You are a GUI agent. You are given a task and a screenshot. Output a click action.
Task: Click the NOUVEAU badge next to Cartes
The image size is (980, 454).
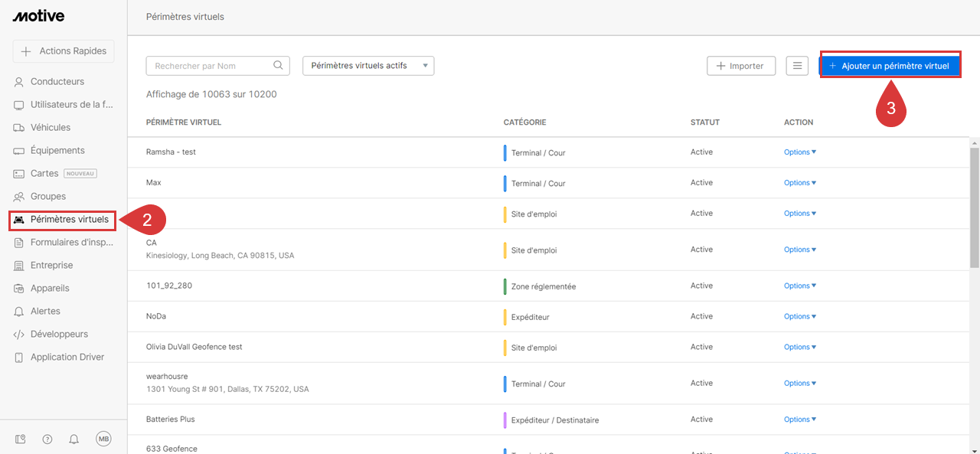pos(80,174)
